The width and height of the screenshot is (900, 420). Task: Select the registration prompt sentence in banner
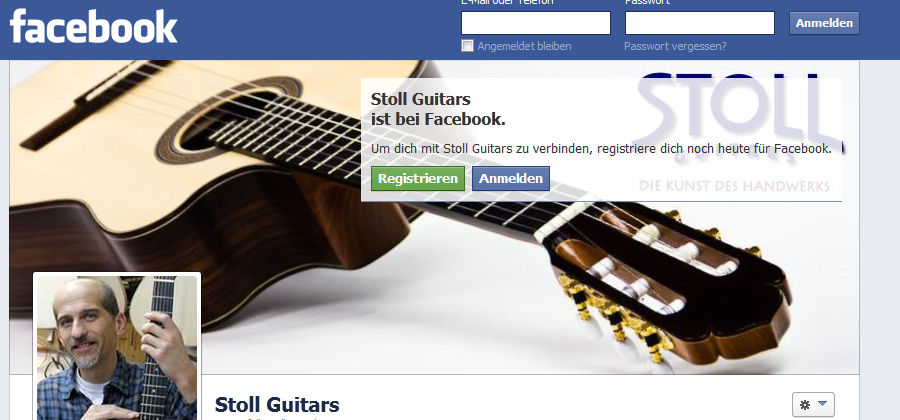[x=601, y=149]
